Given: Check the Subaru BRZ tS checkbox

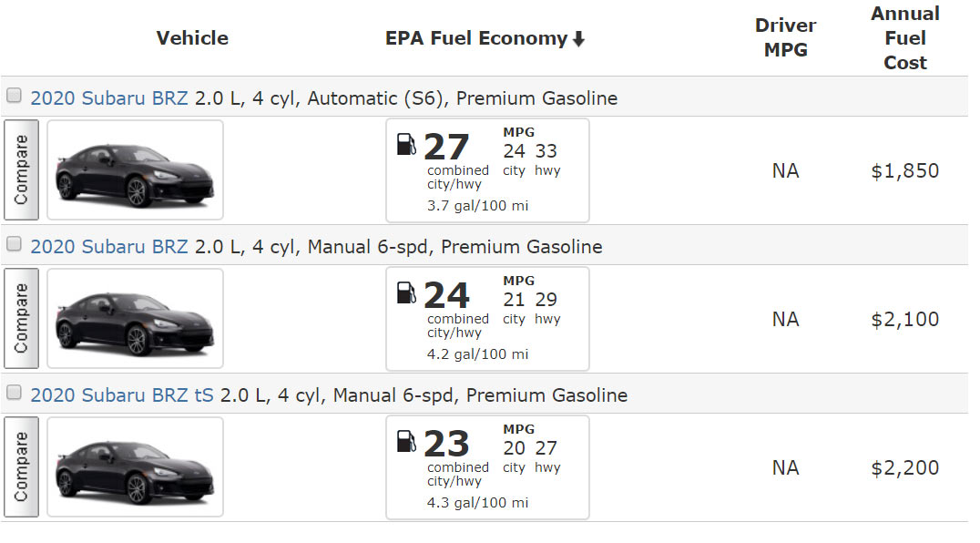Looking at the screenshot, I should (x=14, y=393).
